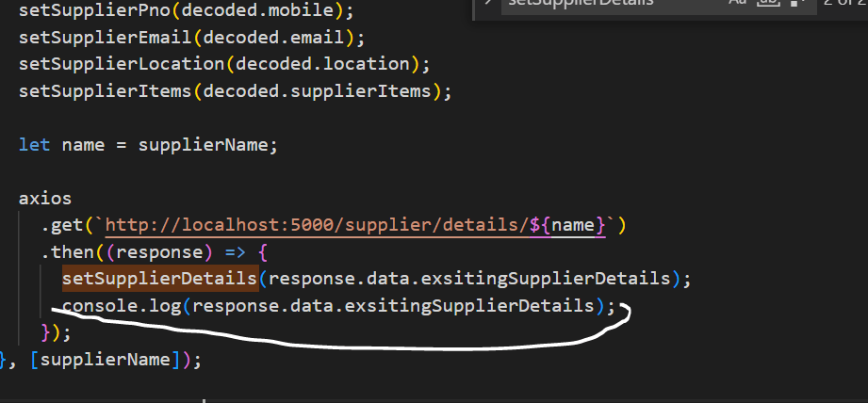Click supplierName in the dependency array

(106, 360)
